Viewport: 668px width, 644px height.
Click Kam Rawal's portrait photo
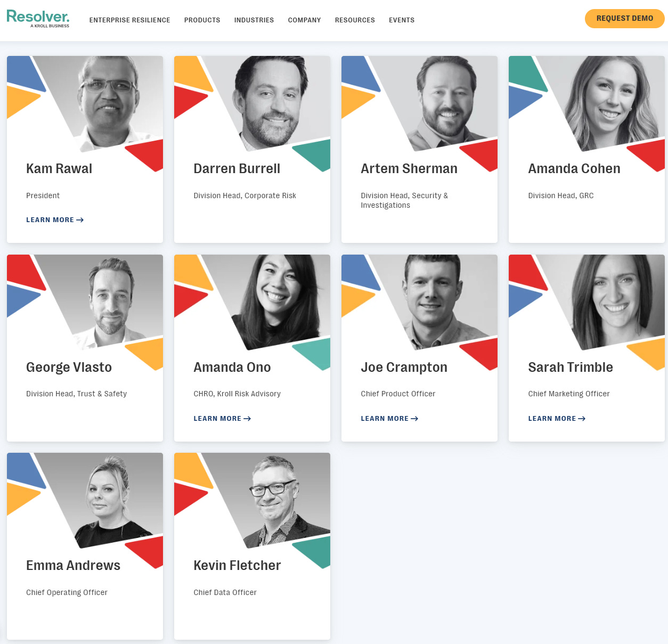[107, 104]
